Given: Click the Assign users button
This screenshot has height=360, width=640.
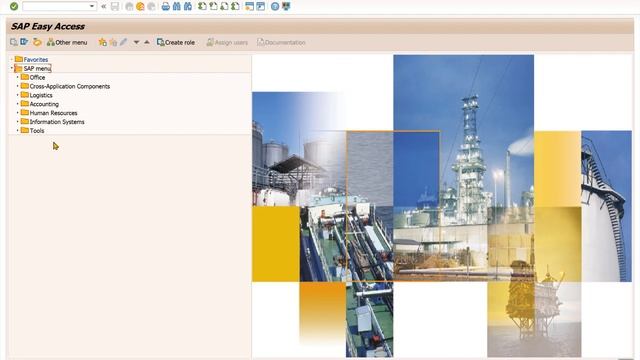Looking at the screenshot, I should pos(227,42).
